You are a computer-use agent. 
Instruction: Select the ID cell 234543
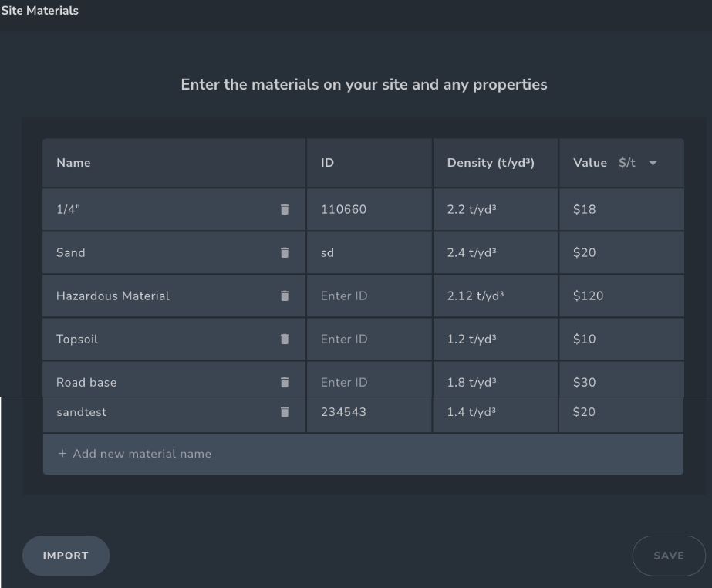[x=369, y=414]
